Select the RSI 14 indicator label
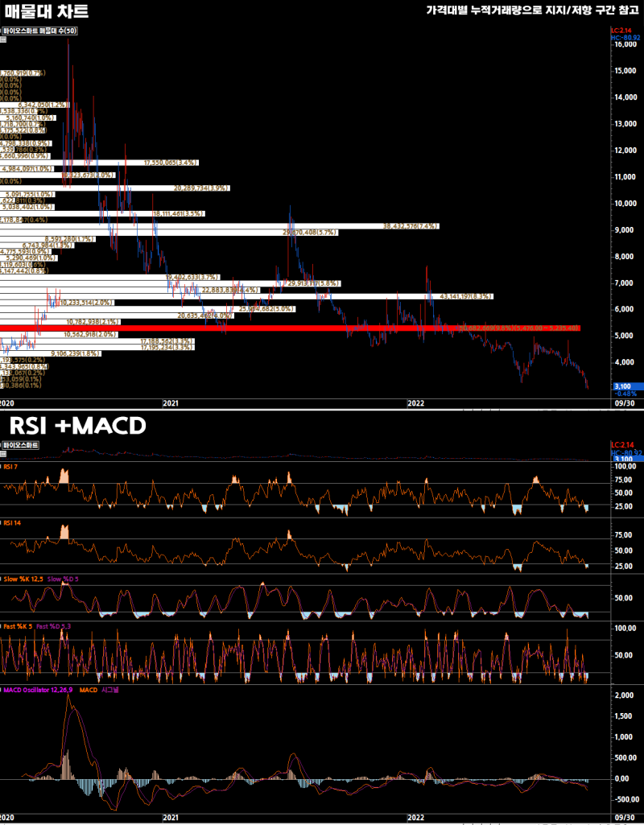This screenshot has width=644, height=825. (x=13, y=522)
